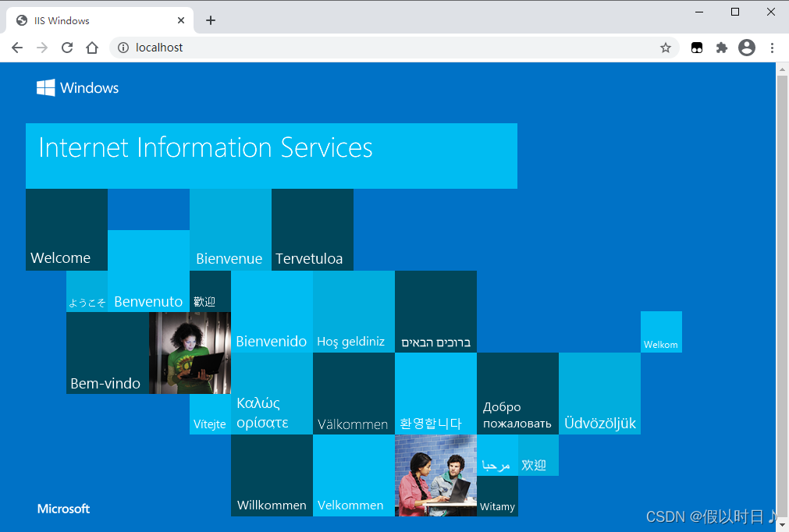Click the Welcome tile

(66, 229)
